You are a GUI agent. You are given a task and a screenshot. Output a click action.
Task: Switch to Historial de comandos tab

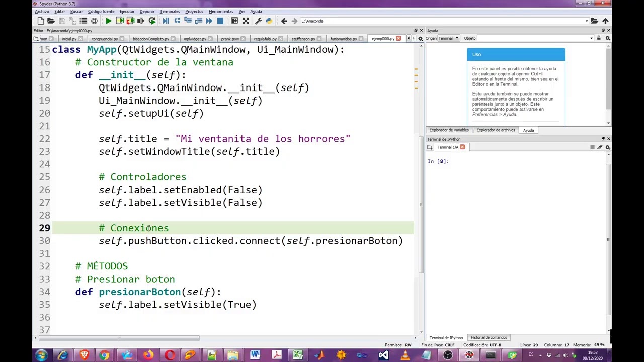pyautogui.click(x=489, y=337)
